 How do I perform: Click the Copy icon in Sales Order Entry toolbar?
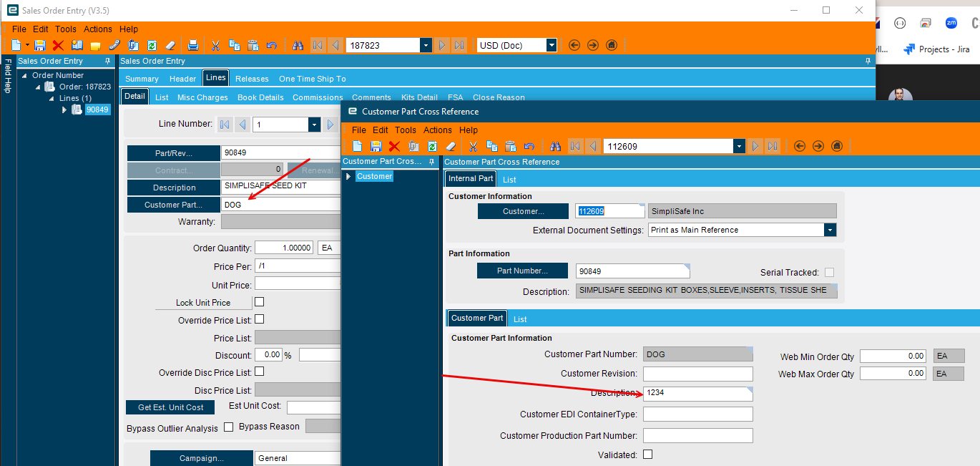(234, 45)
